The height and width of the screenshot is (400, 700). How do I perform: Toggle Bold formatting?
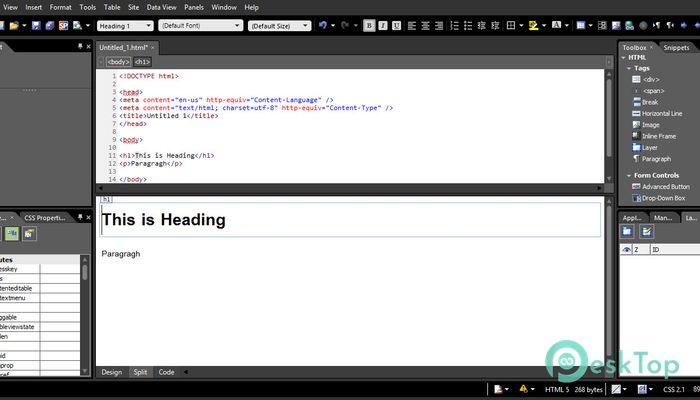(x=369, y=26)
